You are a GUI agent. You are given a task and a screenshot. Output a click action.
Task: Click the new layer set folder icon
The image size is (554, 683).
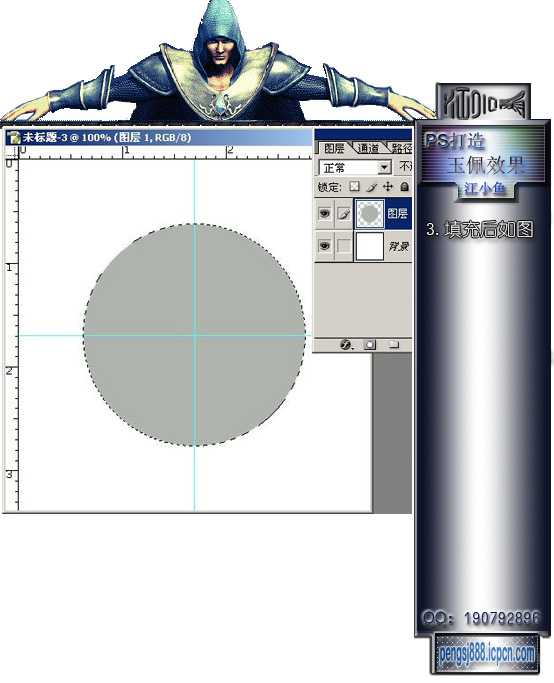(394, 345)
